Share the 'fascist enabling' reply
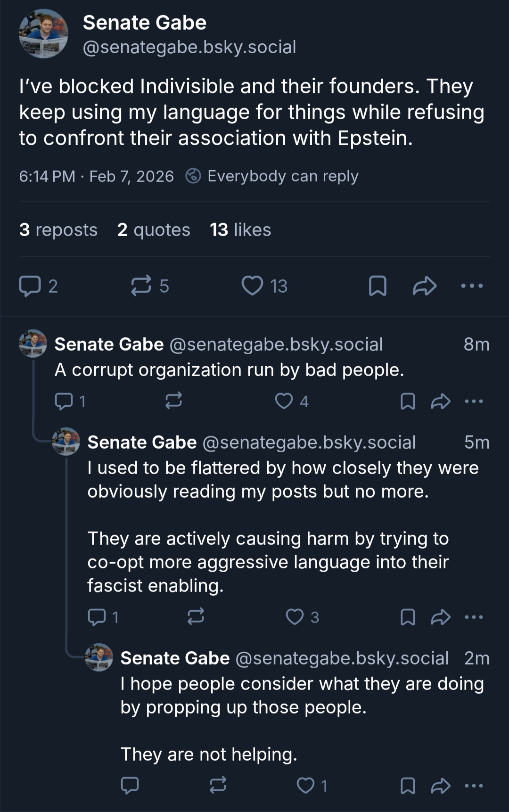Screen dimensions: 509x812 click(441, 617)
